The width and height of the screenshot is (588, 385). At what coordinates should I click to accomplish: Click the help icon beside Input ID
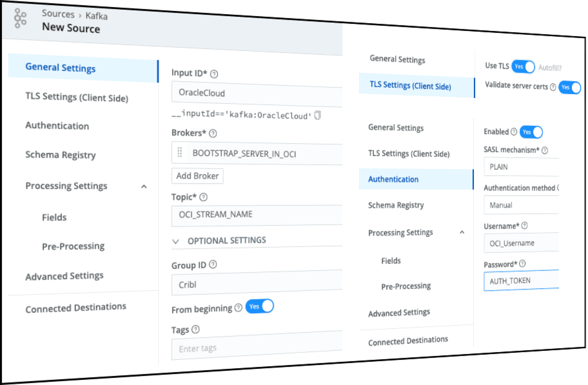[214, 74]
